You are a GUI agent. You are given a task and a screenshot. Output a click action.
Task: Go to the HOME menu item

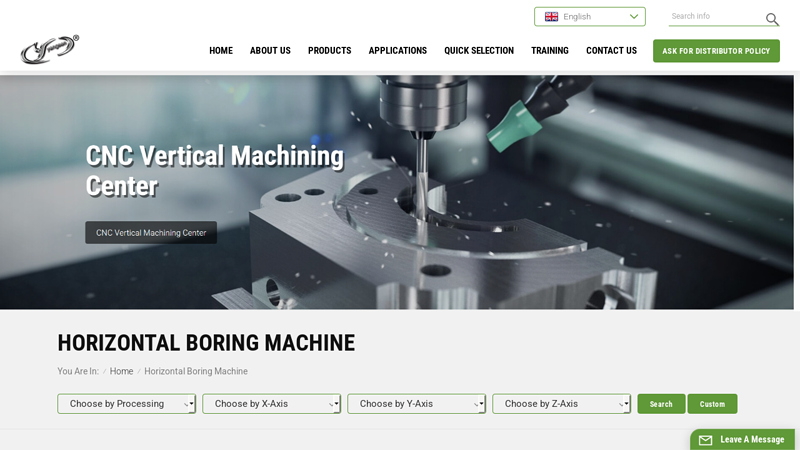point(221,51)
